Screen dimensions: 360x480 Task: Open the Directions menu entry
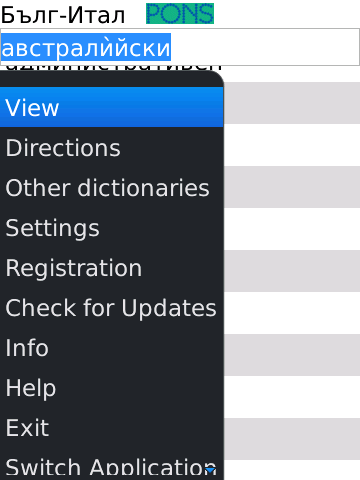click(112, 148)
